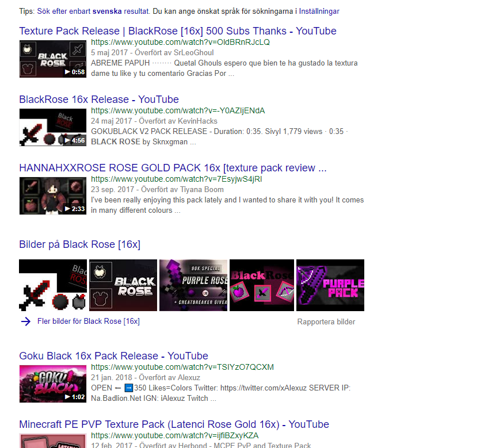The image size is (488, 448).
Task: Click the 'OPEN 350 Likes=Colors' snippet text
Action: (x=220, y=393)
